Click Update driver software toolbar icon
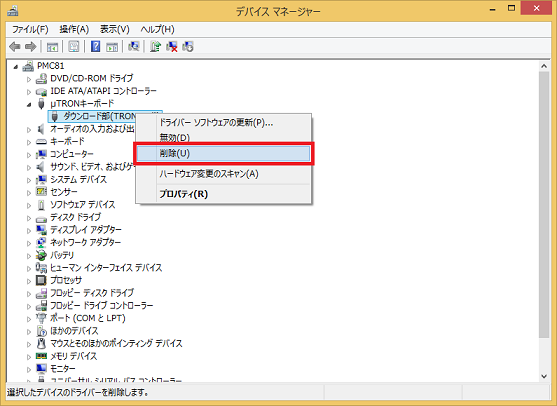 (x=155, y=47)
